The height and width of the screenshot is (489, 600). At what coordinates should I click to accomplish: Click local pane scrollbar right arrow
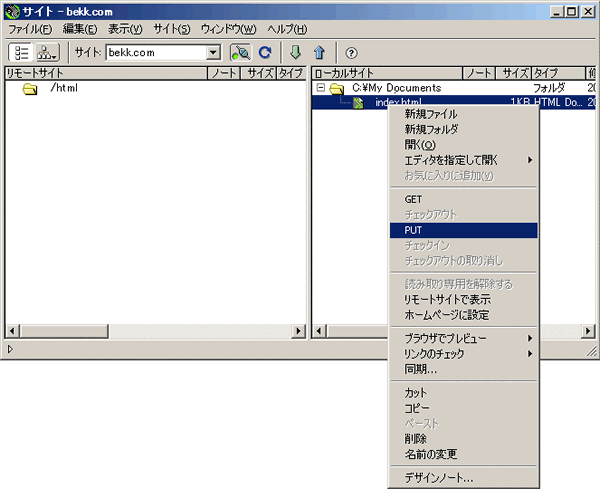point(588,331)
